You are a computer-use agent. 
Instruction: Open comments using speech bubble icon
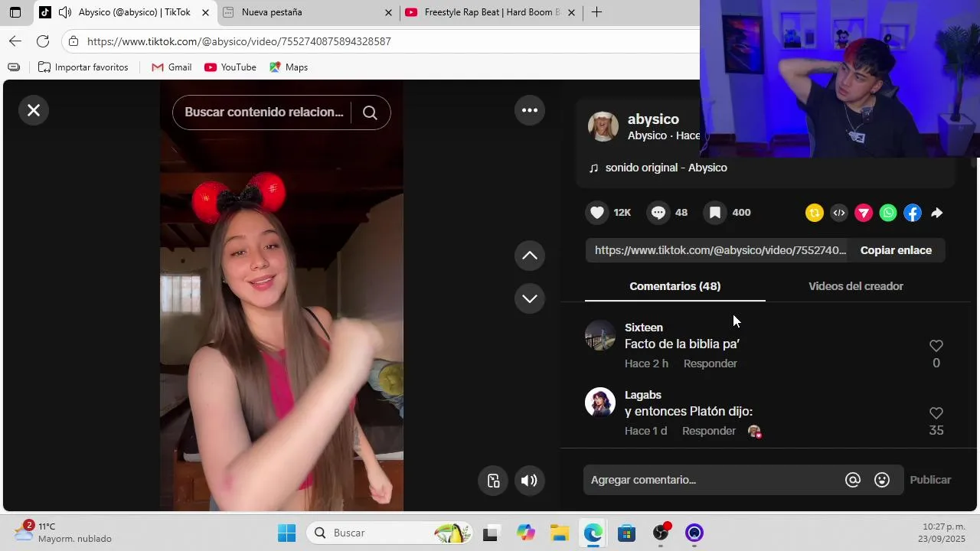tap(658, 213)
